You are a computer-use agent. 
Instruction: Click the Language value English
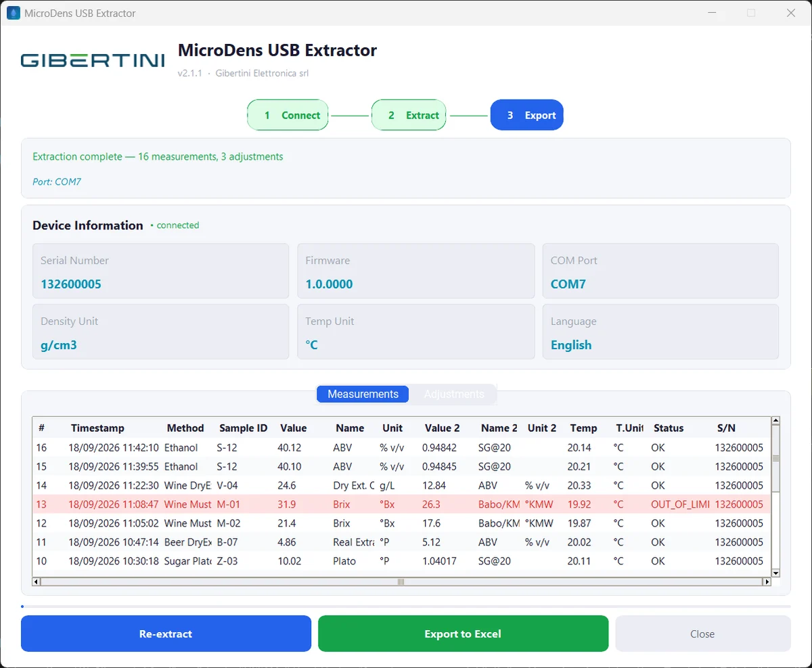[571, 345]
